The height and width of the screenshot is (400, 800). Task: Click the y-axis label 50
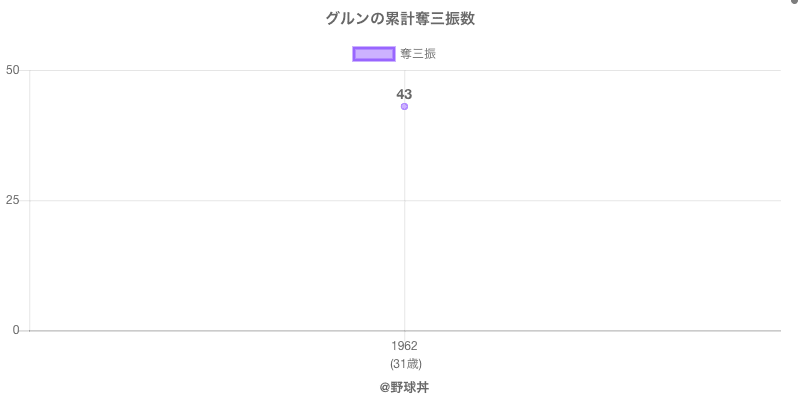[13, 70]
